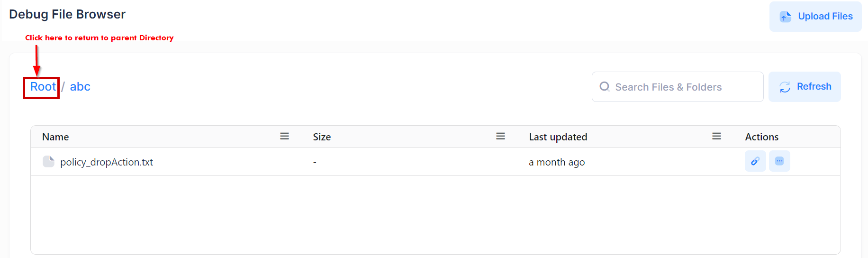
Task: Click the circular arrows Refresh icon
Action: coord(785,87)
